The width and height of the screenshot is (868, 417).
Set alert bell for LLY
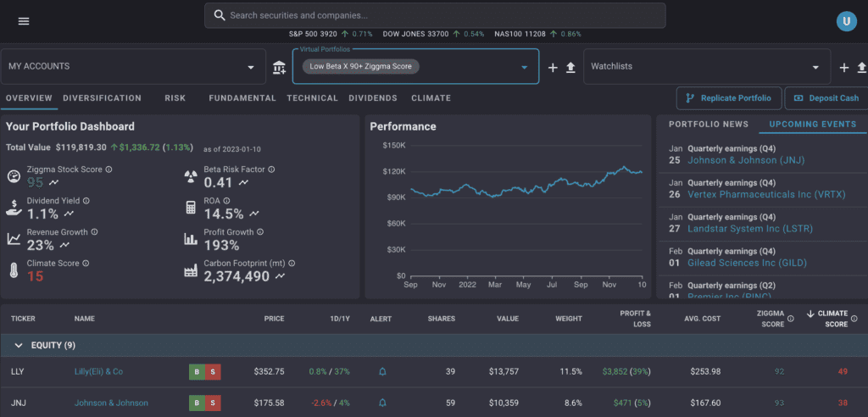(382, 371)
